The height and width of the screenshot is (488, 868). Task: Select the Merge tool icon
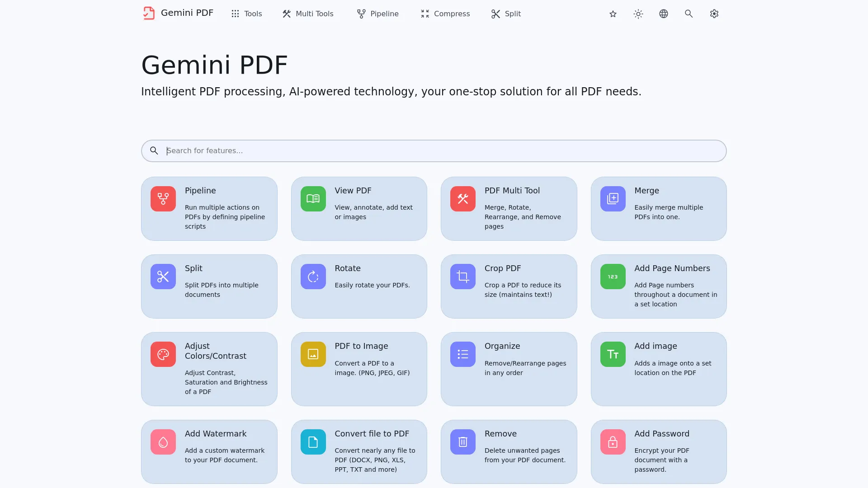click(x=612, y=198)
